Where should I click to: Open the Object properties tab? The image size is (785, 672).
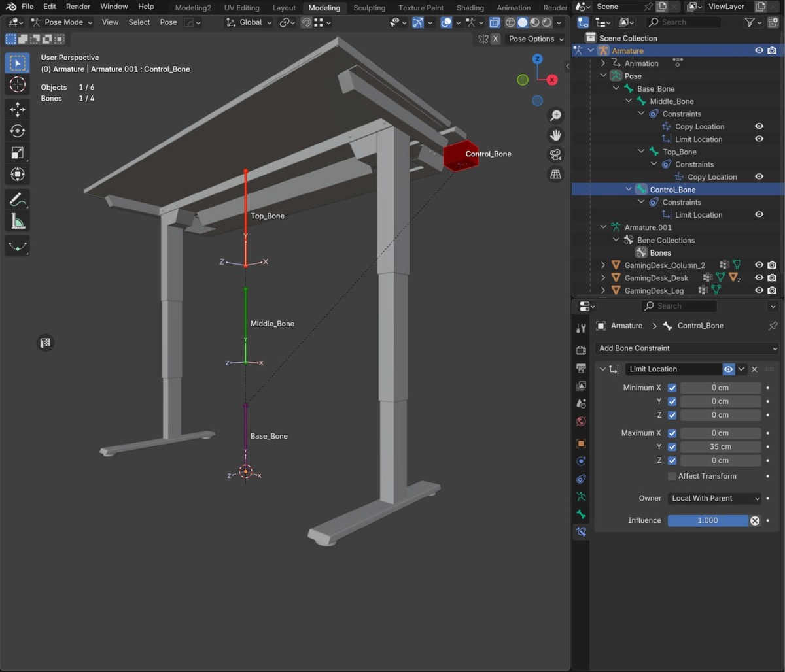(x=581, y=443)
